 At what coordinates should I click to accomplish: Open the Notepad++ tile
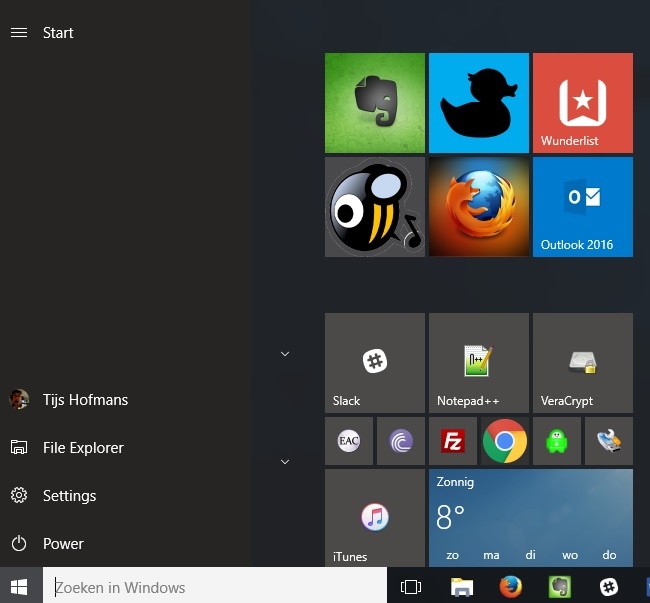click(x=479, y=363)
